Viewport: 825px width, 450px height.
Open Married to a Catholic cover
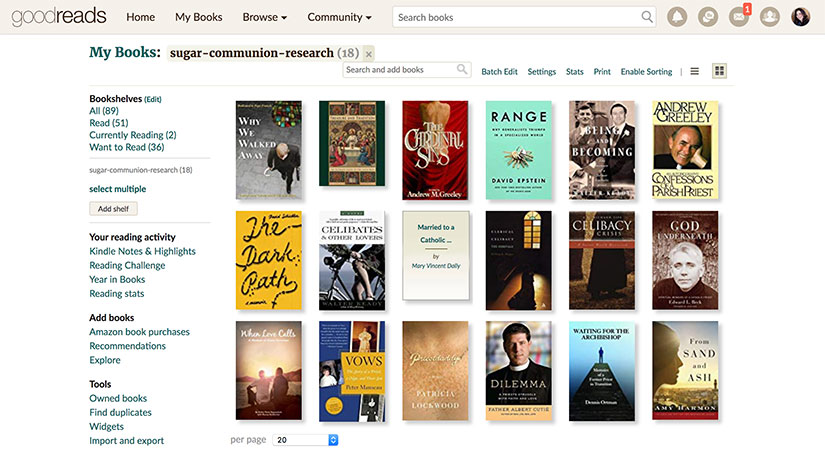pos(436,255)
